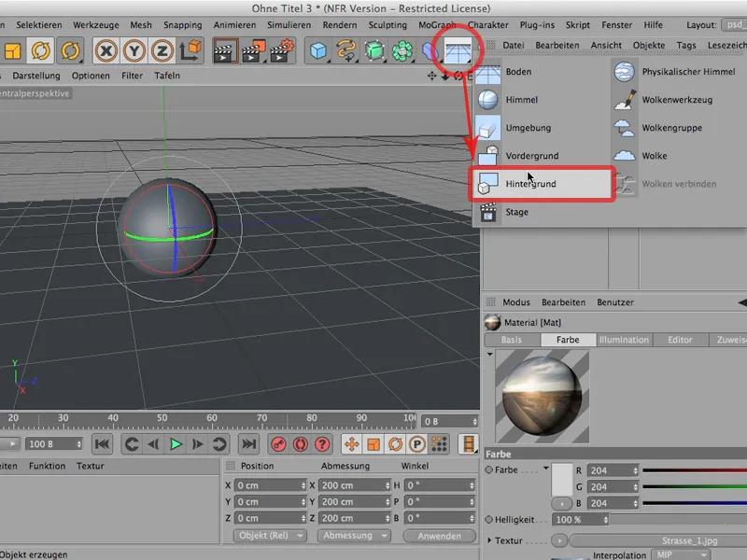Open the Floor environment objects icon
Viewport: 747px width, 560px height.
pos(458,51)
